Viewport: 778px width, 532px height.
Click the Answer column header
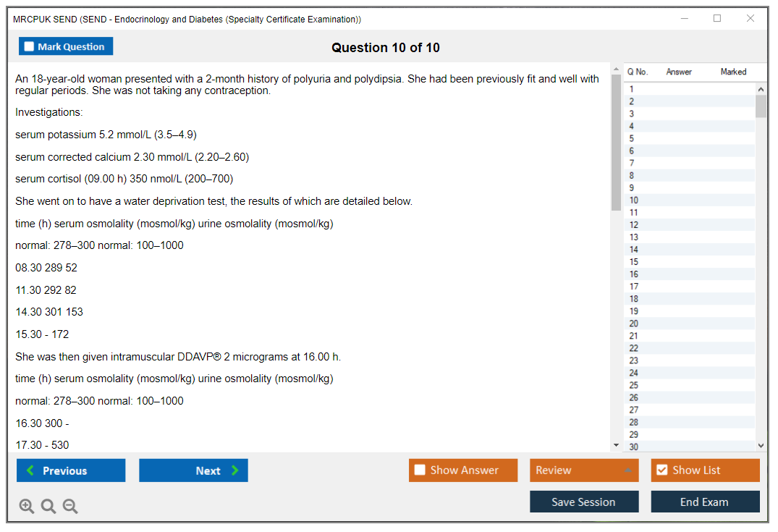(x=679, y=72)
